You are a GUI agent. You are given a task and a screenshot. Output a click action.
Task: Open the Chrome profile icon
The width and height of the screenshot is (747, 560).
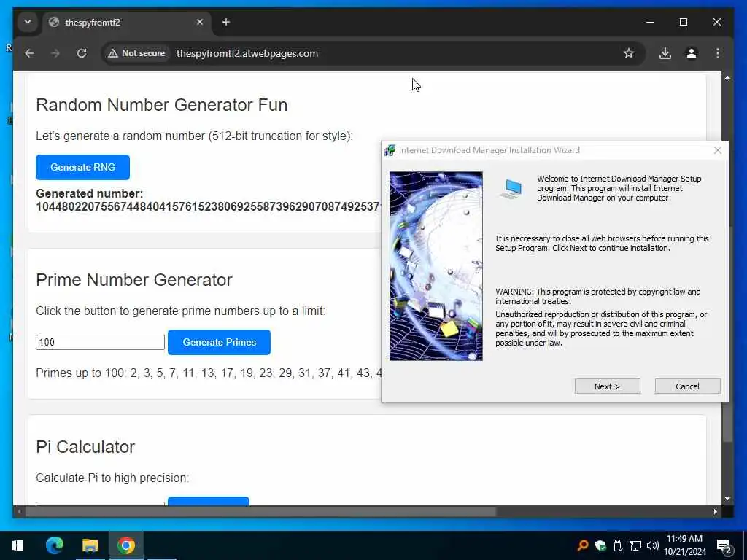click(x=692, y=53)
